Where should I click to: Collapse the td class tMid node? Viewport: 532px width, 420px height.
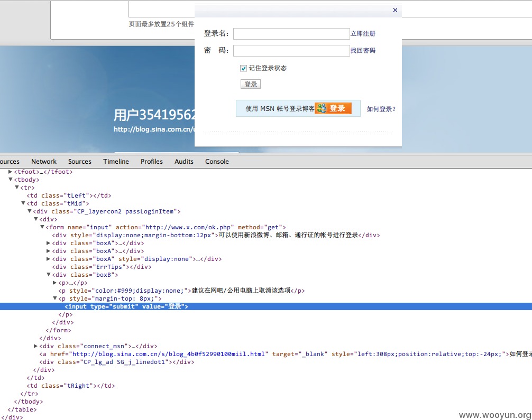23,203
